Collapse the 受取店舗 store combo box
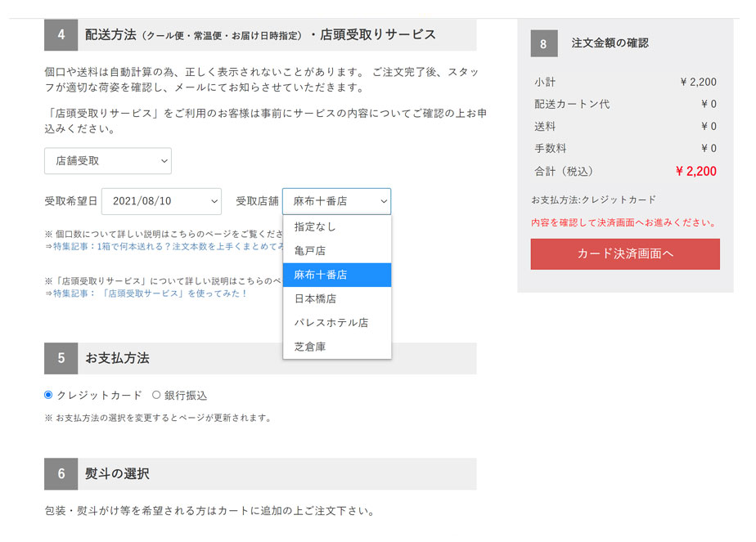 336,201
